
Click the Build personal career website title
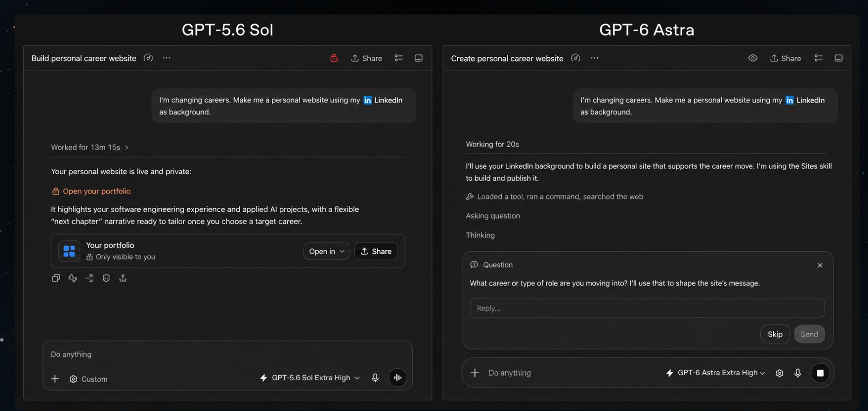point(84,58)
